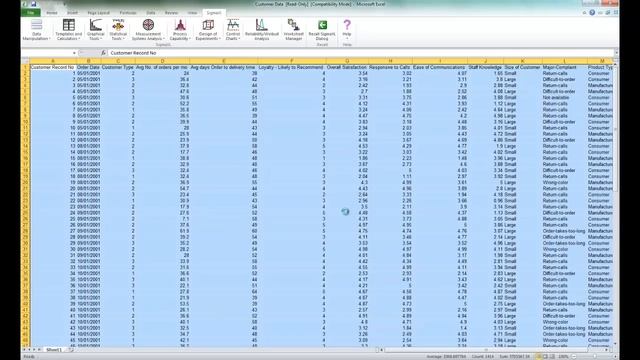
Task: Click the Customer Record No header cell
Action: 53,67
